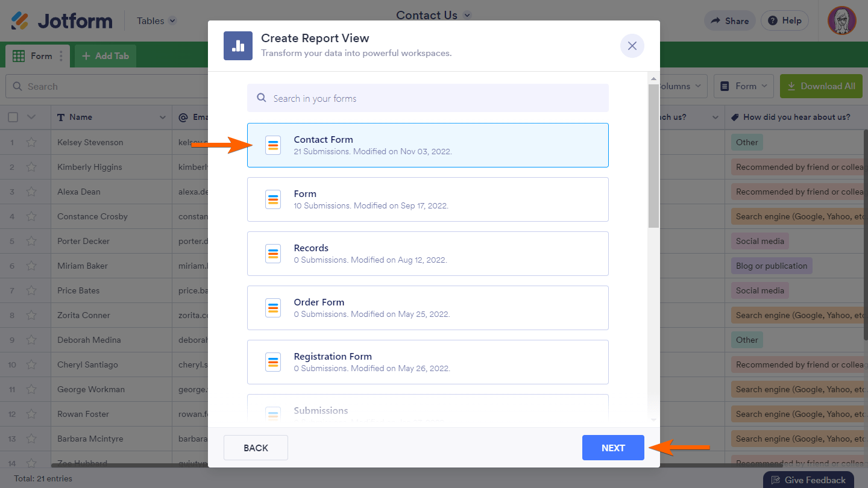Toggle the select all rows checkbox
Screen dimensions: 868x488
13,117
